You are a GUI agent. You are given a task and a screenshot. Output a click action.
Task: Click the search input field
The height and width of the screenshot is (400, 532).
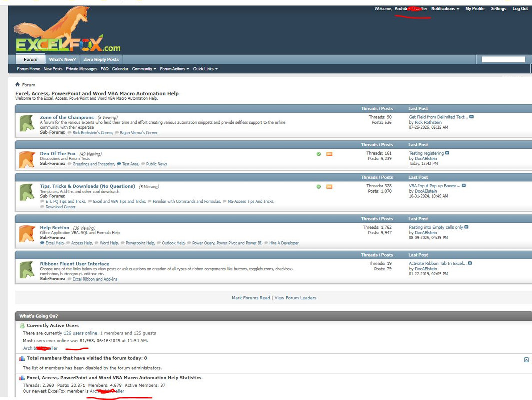tap(503, 59)
